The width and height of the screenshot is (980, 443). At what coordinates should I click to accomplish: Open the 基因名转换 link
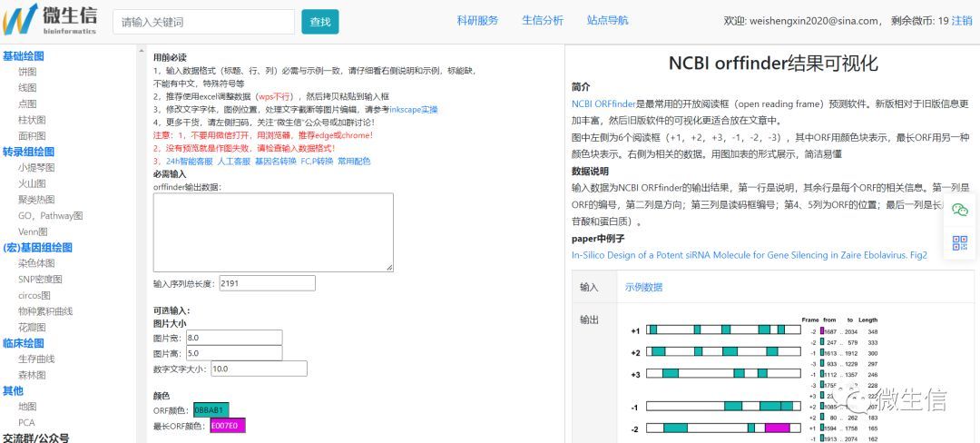tap(276, 162)
